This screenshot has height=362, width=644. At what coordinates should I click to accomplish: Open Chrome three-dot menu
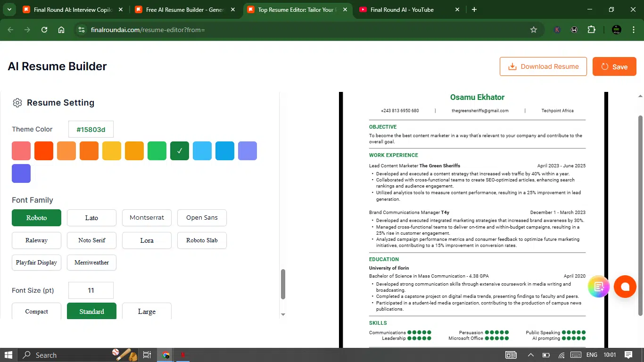pyautogui.click(x=632, y=30)
